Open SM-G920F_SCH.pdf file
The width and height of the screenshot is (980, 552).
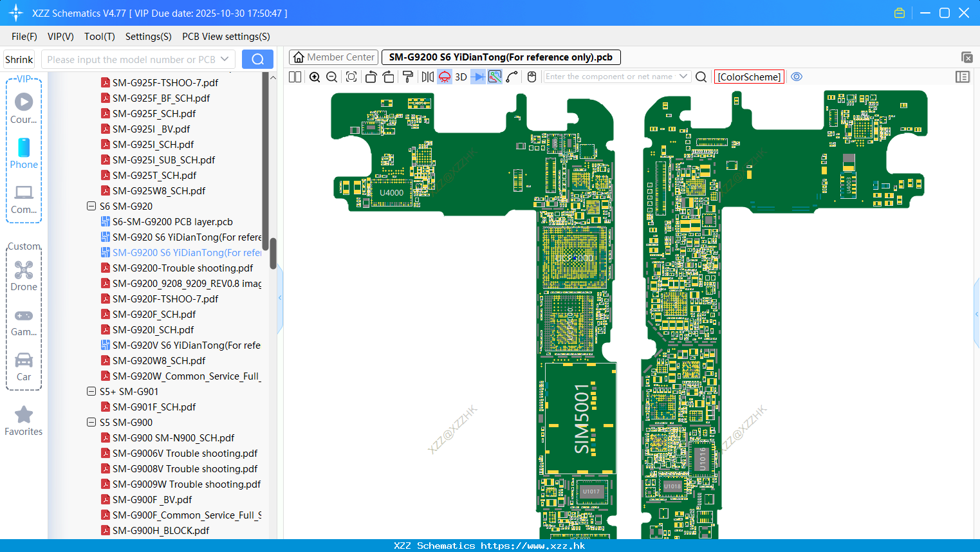pyautogui.click(x=154, y=314)
